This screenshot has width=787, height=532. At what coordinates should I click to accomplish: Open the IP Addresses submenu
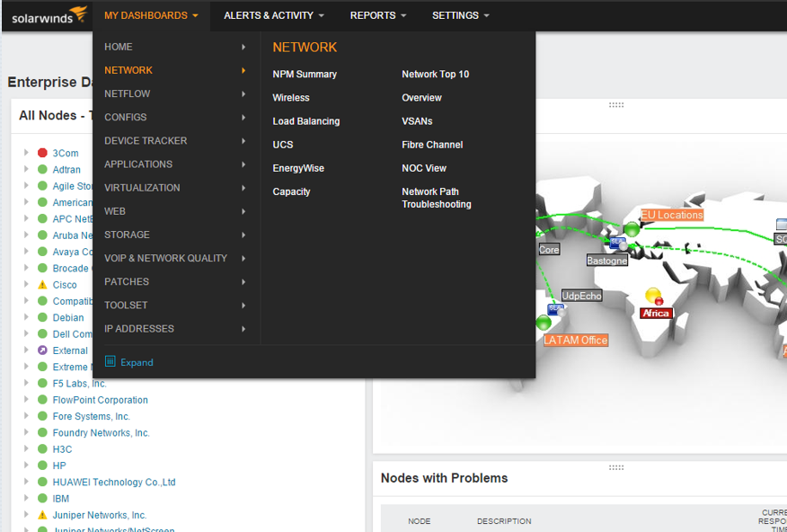click(176, 329)
